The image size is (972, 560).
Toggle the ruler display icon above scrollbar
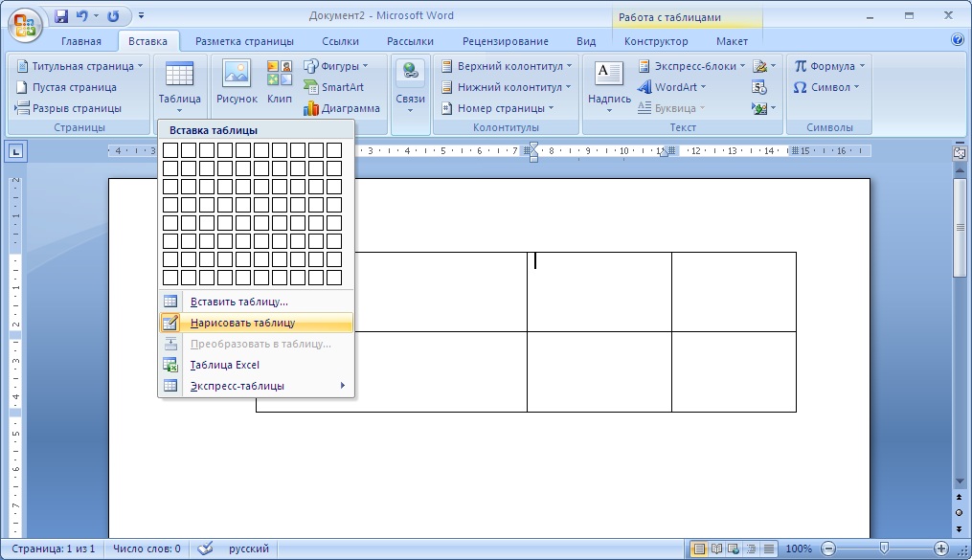960,152
